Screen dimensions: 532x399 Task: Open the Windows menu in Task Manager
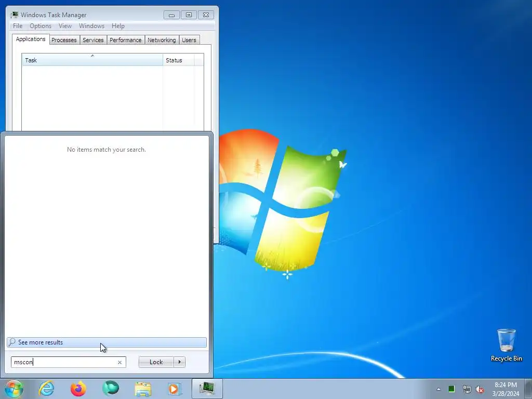point(91,26)
